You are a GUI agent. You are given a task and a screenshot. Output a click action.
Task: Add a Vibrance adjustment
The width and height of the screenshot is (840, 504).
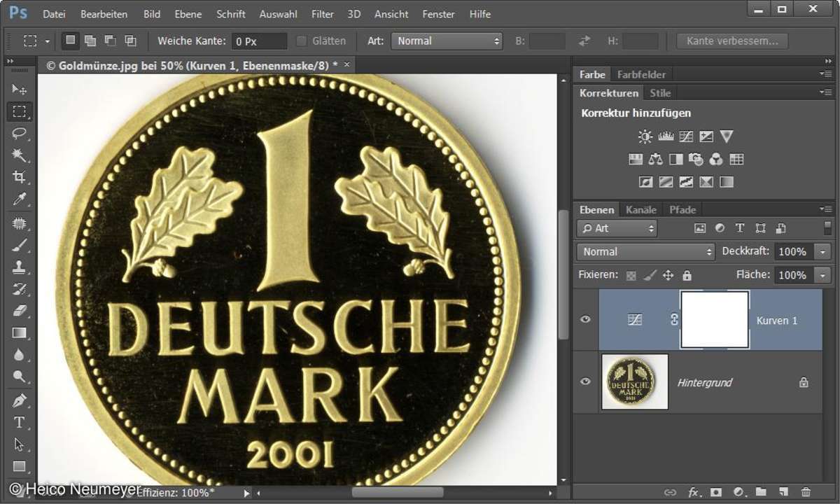[727, 137]
